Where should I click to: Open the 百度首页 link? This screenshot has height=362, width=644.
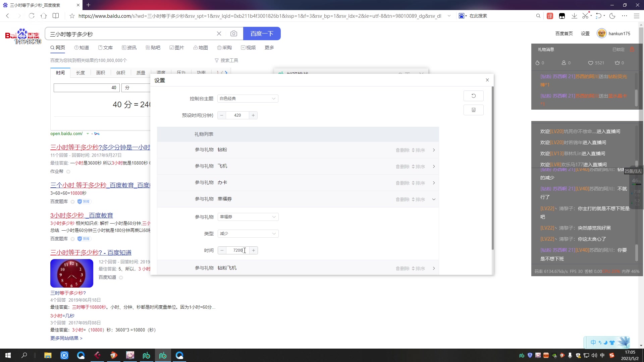tap(564, 34)
